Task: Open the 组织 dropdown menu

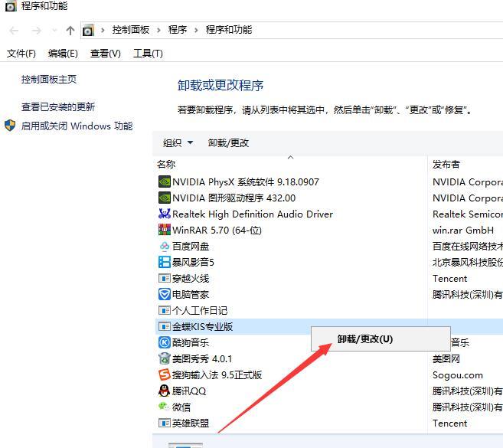Action: point(178,143)
